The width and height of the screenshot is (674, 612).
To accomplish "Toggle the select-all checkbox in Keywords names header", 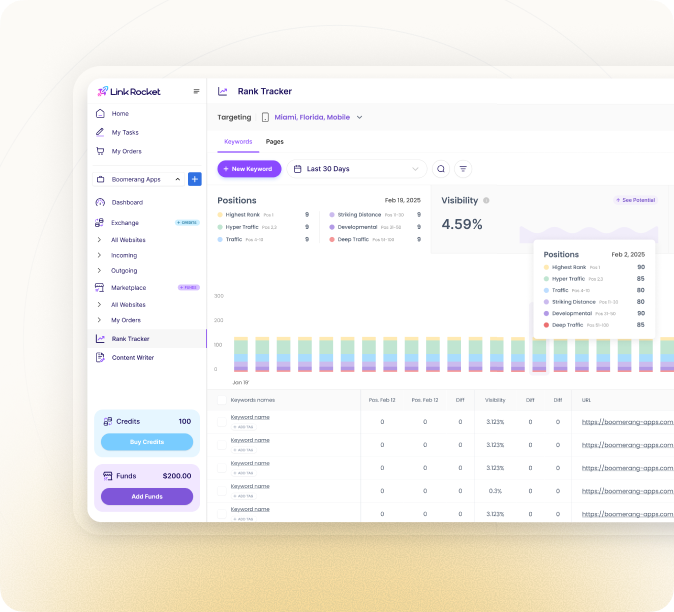I will point(222,400).
